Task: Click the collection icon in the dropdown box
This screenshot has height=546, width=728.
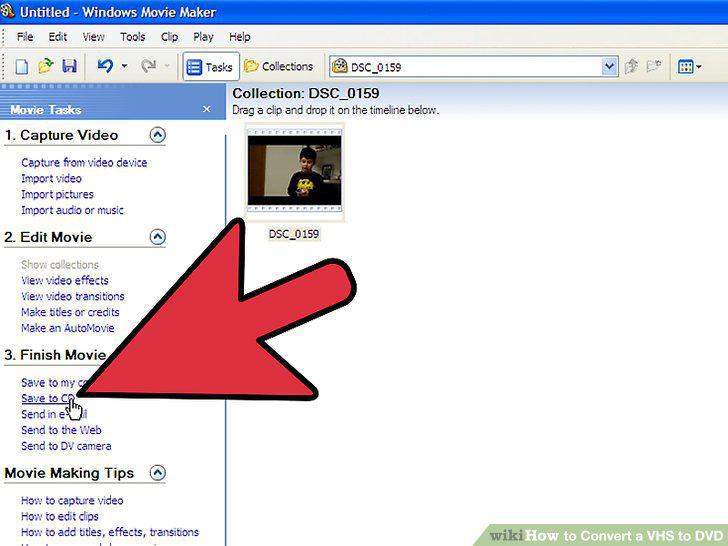Action: coord(339,66)
